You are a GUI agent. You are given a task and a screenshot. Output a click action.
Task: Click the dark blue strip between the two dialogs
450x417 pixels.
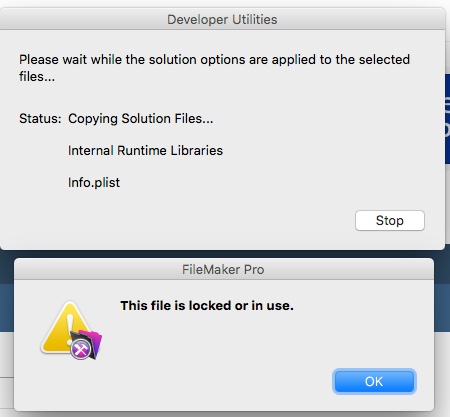tap(223, 254)
